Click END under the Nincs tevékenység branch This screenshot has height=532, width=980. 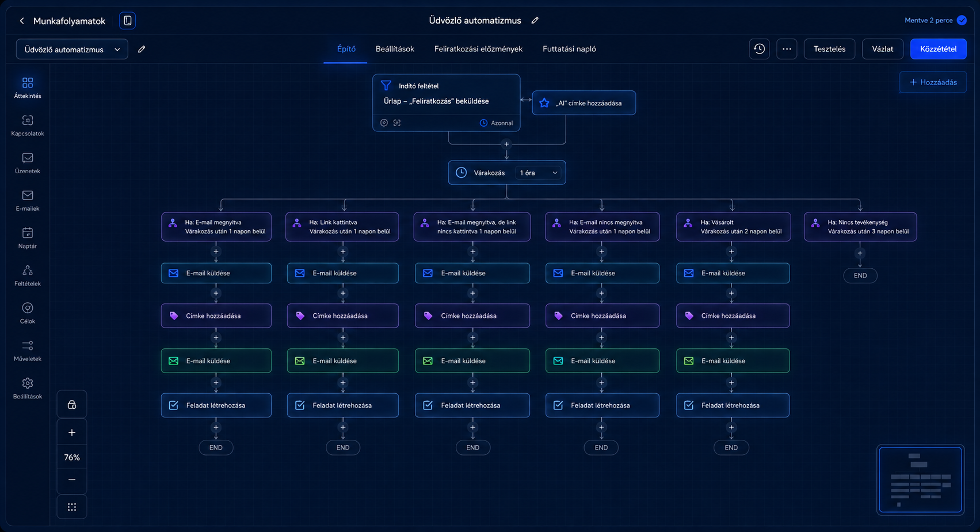[x=860, y=276]
